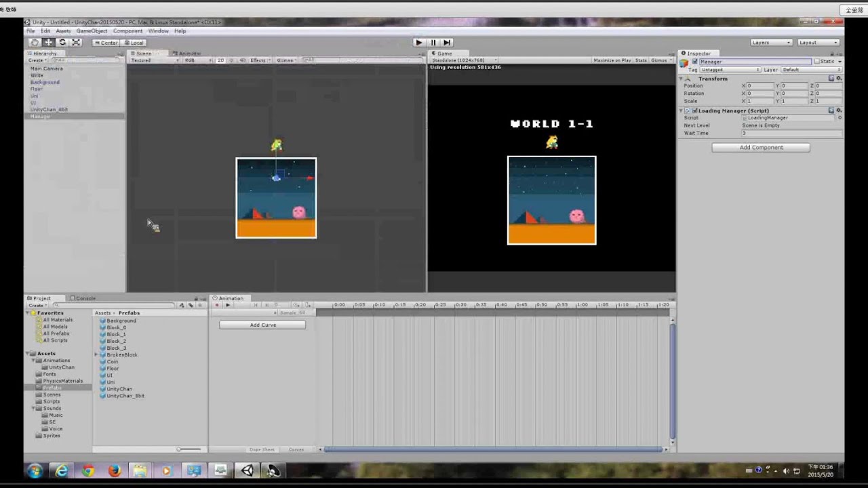The width and height of the screenshot is (868, 488).
Task: Click the Add Curve button
Action: (262, 325)
